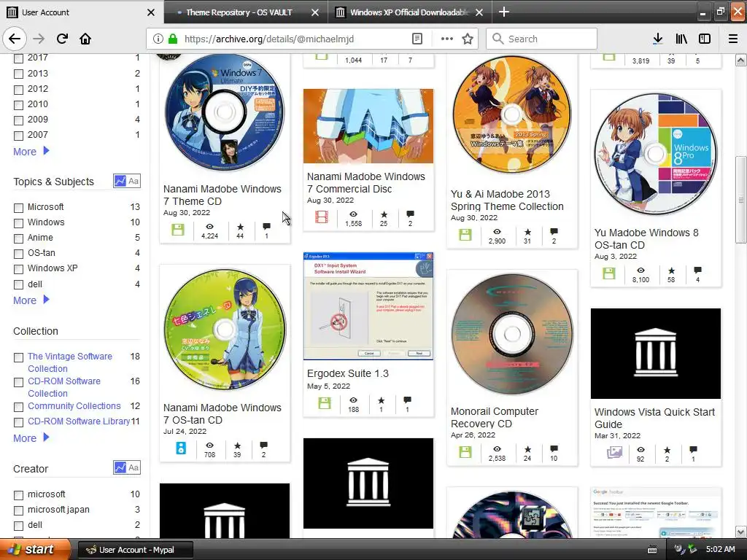The image size is (747, 560).
Task: Expand More under Topics & Subjects
Action: [31, 300]
